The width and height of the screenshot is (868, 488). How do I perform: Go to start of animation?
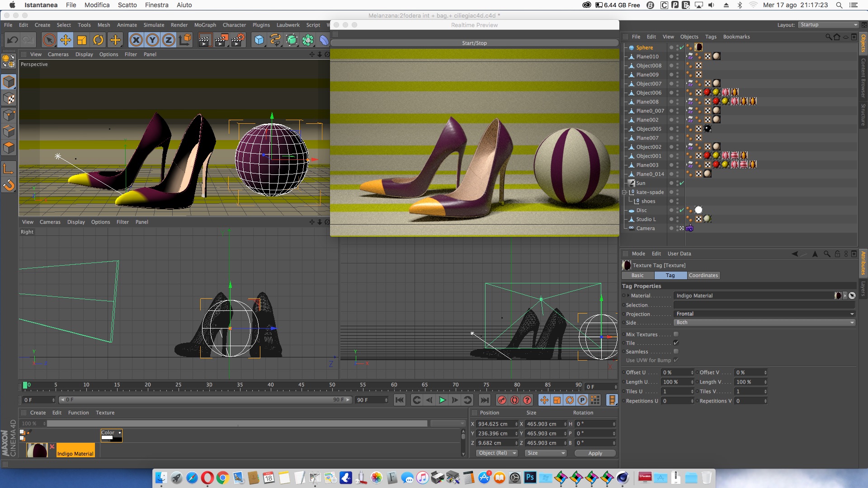pos(400,400)
